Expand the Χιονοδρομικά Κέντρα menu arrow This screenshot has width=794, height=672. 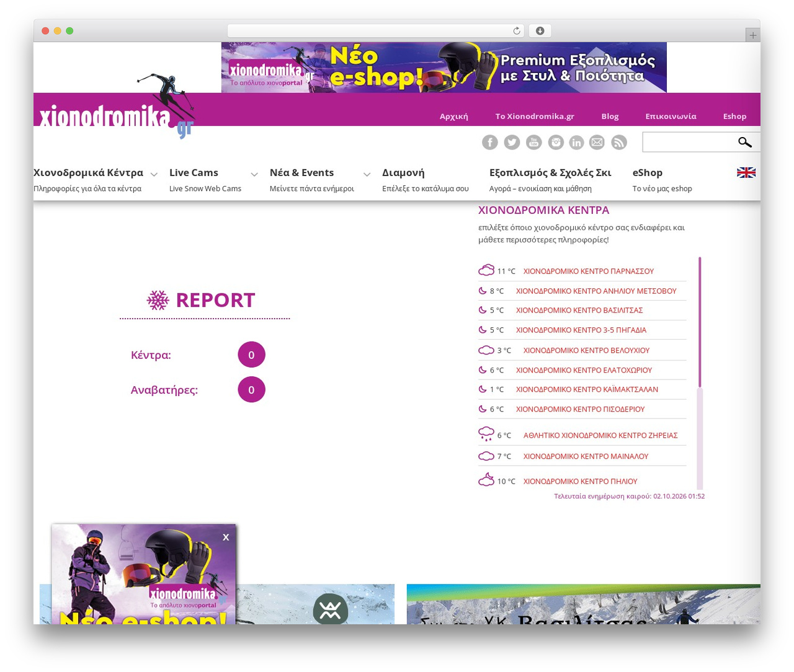(x=154, y=175)
